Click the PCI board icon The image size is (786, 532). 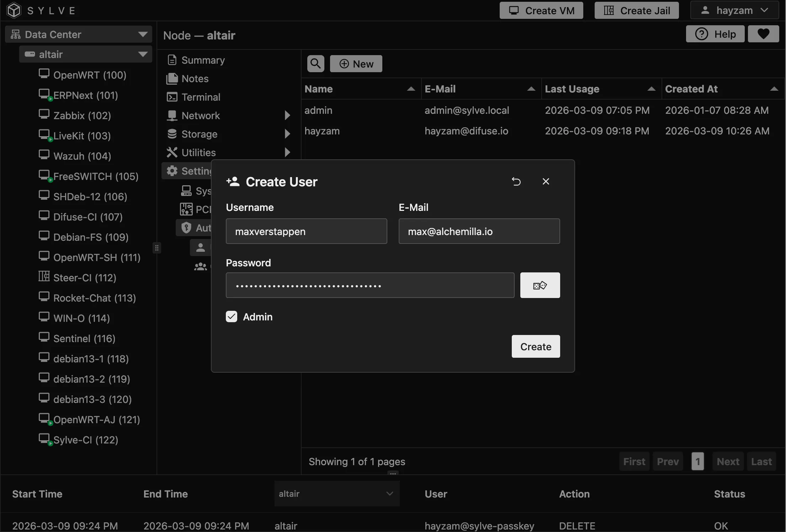pyautogui.click(x=186, y=209)
